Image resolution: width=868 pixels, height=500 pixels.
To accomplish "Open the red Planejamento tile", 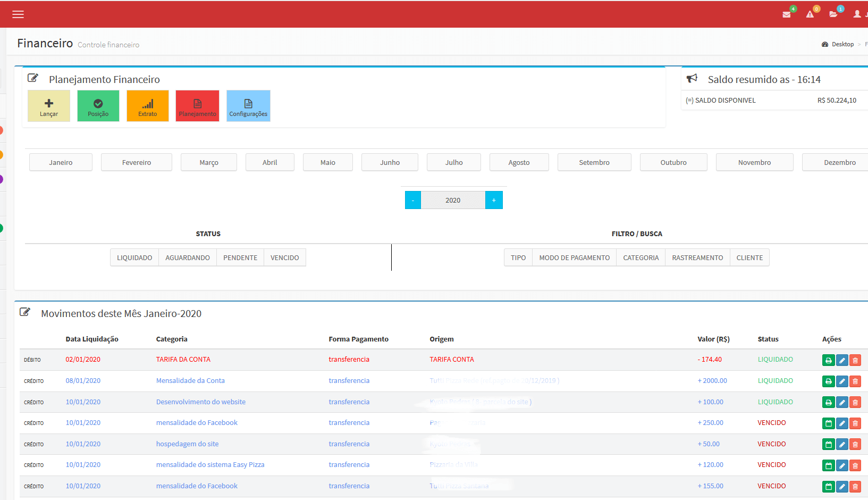I will [x=198, y=106].
